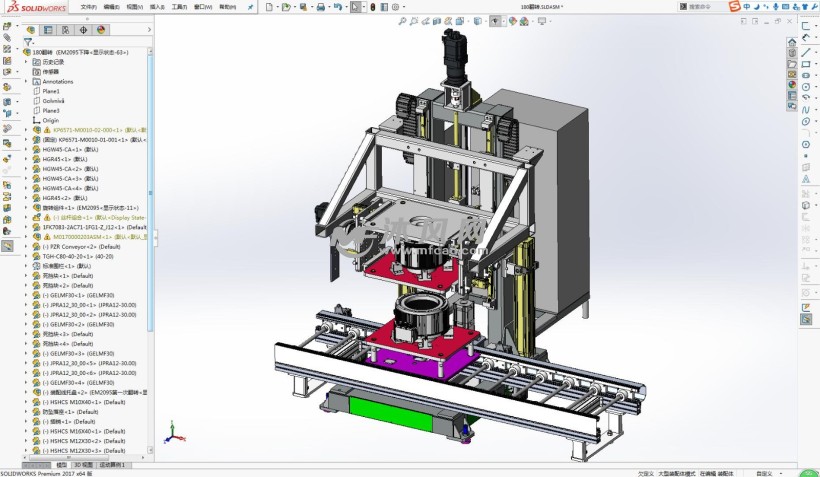Viewport: 820px width, 477px height.
Task: Open the 文件(F) menu
Action: (x=89, y=6)
